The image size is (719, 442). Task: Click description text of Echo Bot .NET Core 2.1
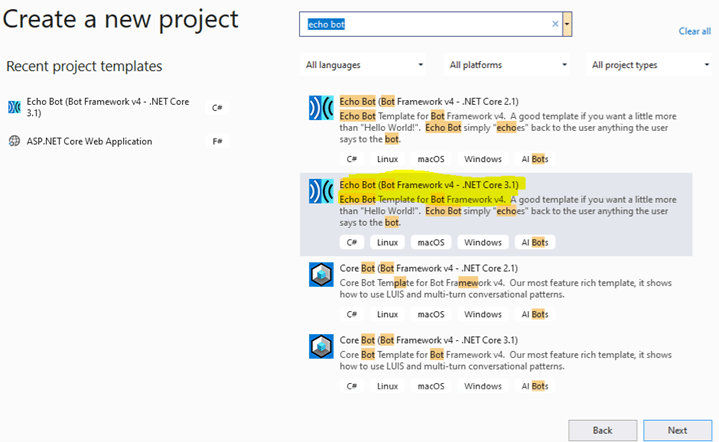coord(508,127)
